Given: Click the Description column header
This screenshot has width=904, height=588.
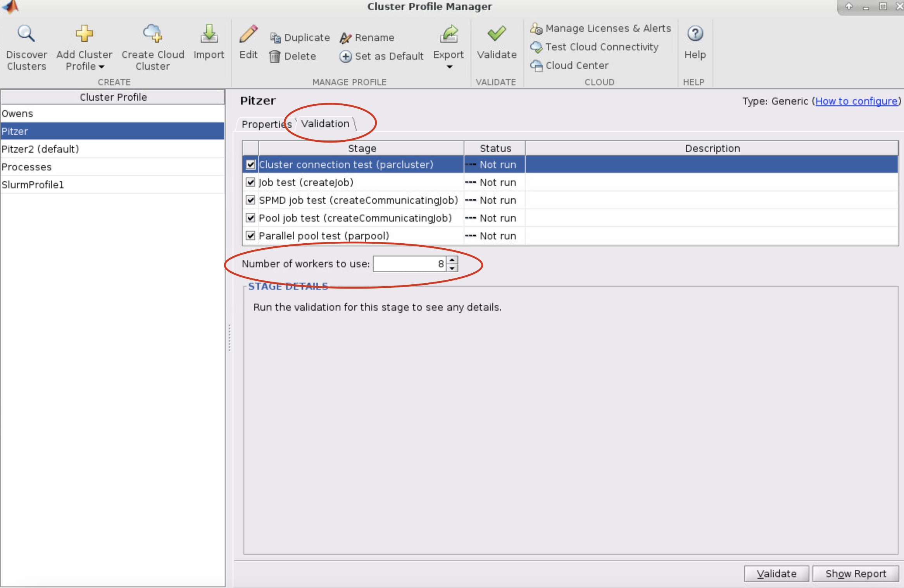Looking at the screenshot, I should [712, 148].
